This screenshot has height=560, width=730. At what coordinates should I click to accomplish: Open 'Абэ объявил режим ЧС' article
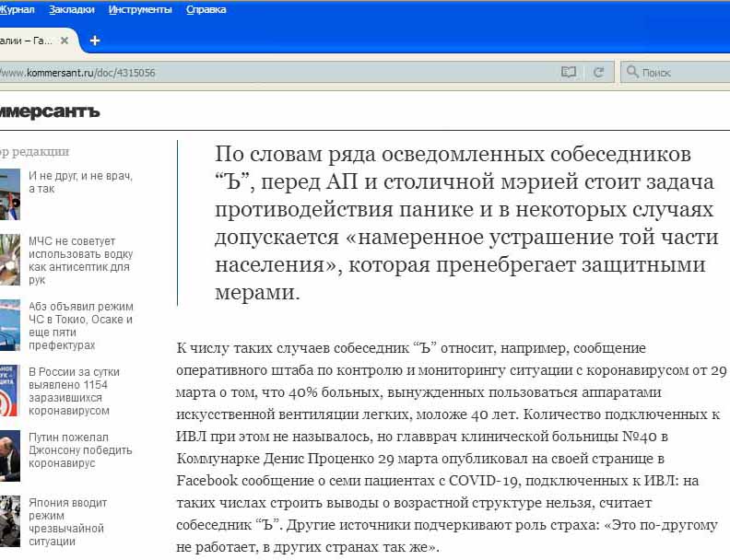[80, 325]
